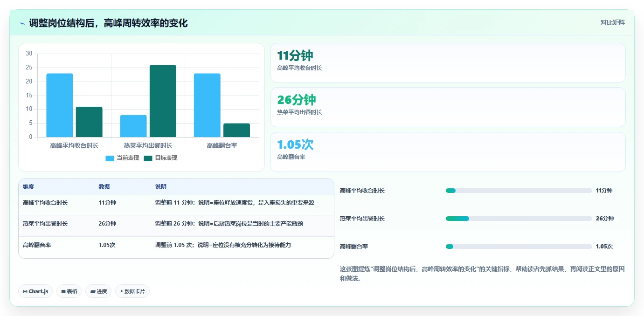Click the 26分钟 data card

448,107
